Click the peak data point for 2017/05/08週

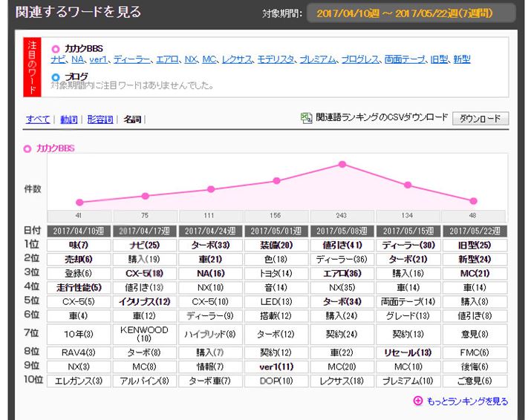tap(342, 164)
